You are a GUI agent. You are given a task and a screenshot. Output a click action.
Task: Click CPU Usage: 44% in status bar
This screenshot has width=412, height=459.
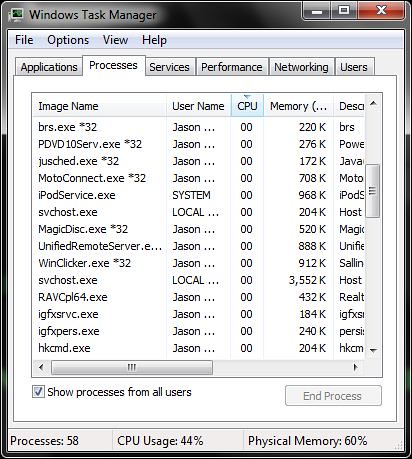160,441
